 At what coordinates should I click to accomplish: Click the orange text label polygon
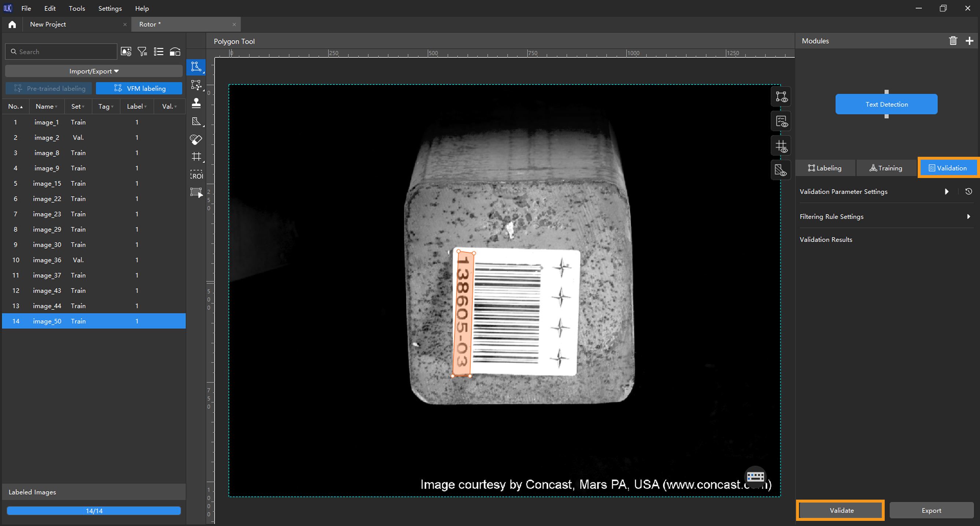click(x=463, y=314)
